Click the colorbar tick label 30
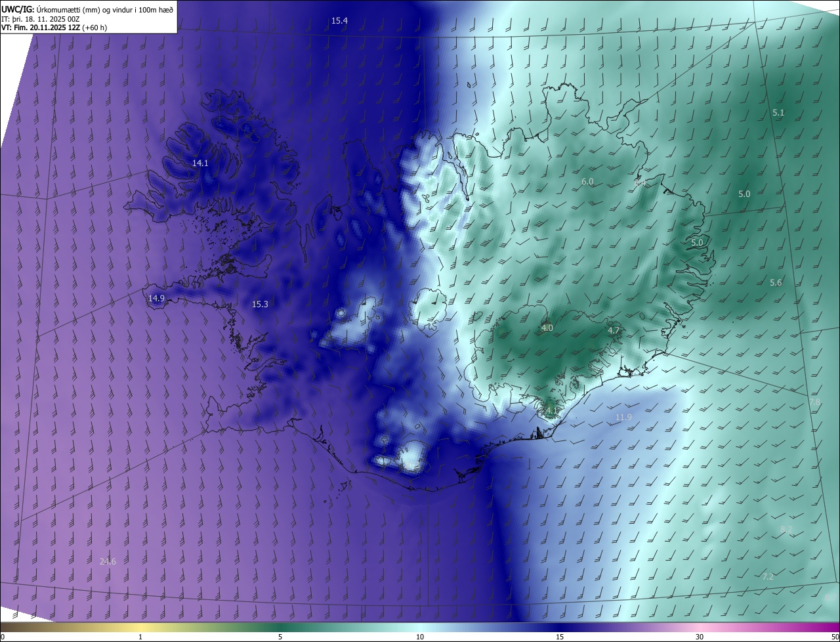This screenshot has height=642, width=840. pyautogui.click(x=700, y=637)
